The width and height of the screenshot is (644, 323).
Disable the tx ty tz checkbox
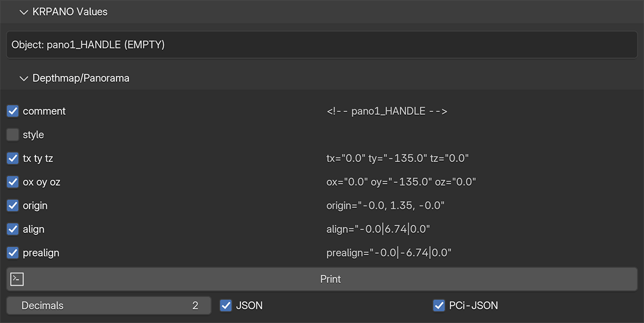(13, 159)
